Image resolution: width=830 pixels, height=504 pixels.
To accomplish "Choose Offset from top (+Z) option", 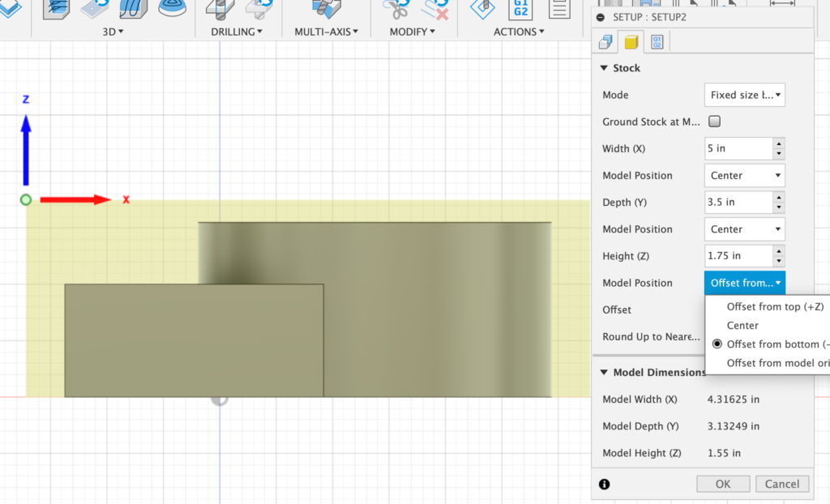I will coord(775,306).
